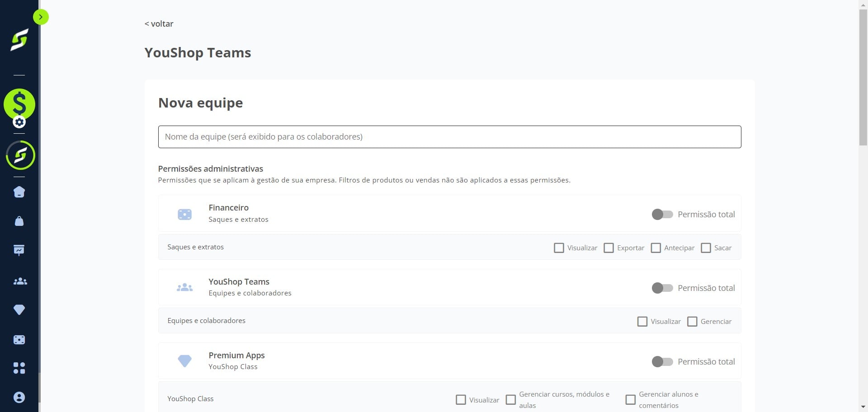Image resolution: width=868 pixels, height=412 pixels.
Task: Click the "YouShop Teams" page heading
Action: 198,53
